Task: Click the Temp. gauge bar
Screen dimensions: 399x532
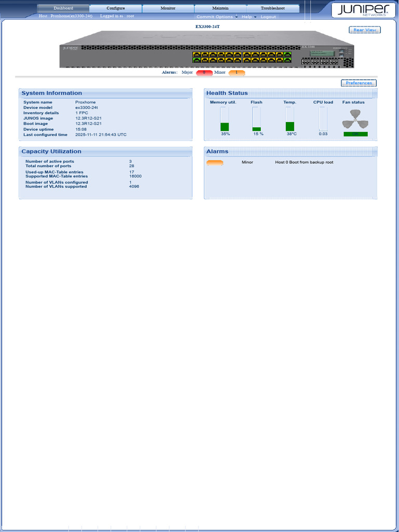Action: coord(290,119)
